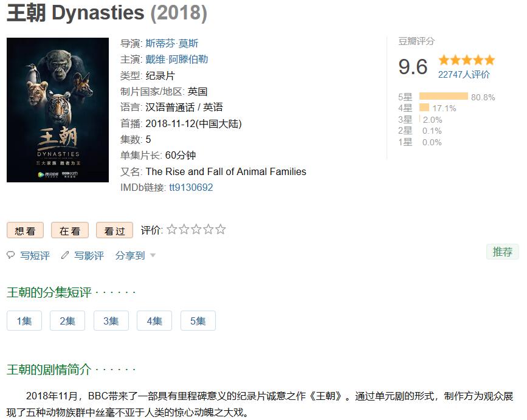Click the pencil icon beside 写影评
Screen dimensions: 527x420
65,255
